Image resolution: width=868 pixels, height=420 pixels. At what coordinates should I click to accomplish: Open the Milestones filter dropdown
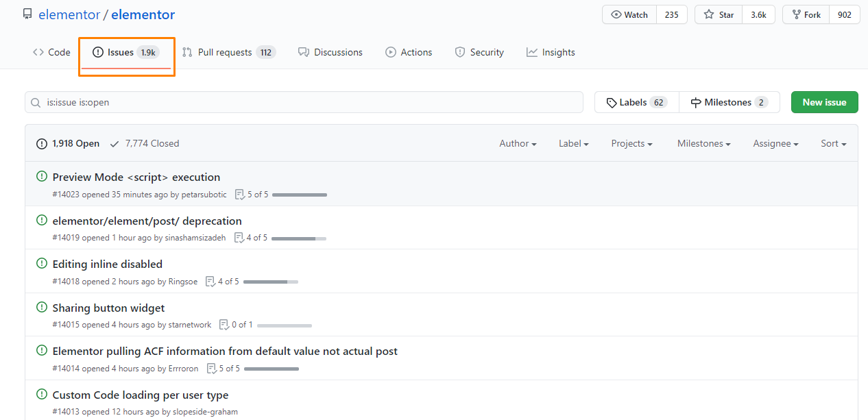[703, 143]
